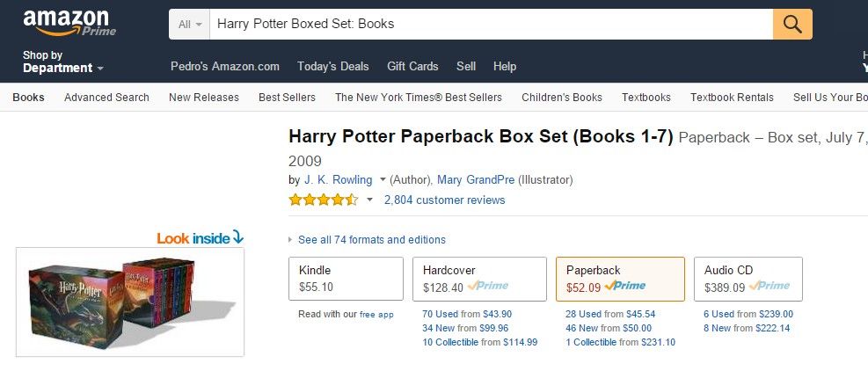View 28 Used paperback offers
868x371 pixels.
point(584,314)
